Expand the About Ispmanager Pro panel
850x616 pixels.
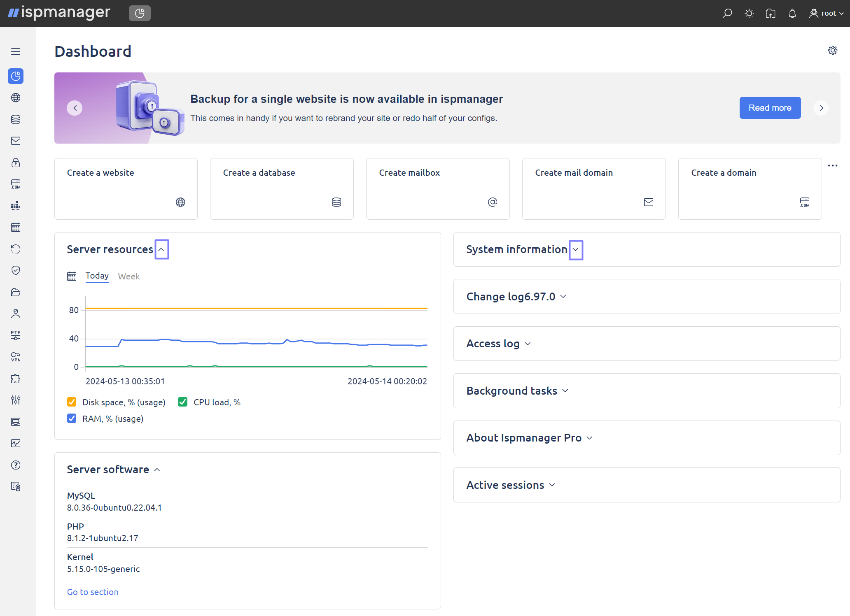(x=590, y=438)
